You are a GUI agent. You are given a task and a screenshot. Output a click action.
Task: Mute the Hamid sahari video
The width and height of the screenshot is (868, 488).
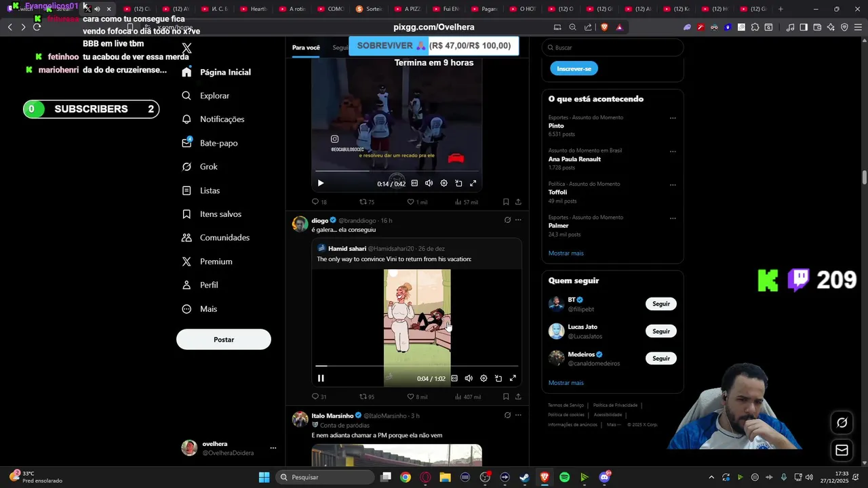click(x=469, y=378)
